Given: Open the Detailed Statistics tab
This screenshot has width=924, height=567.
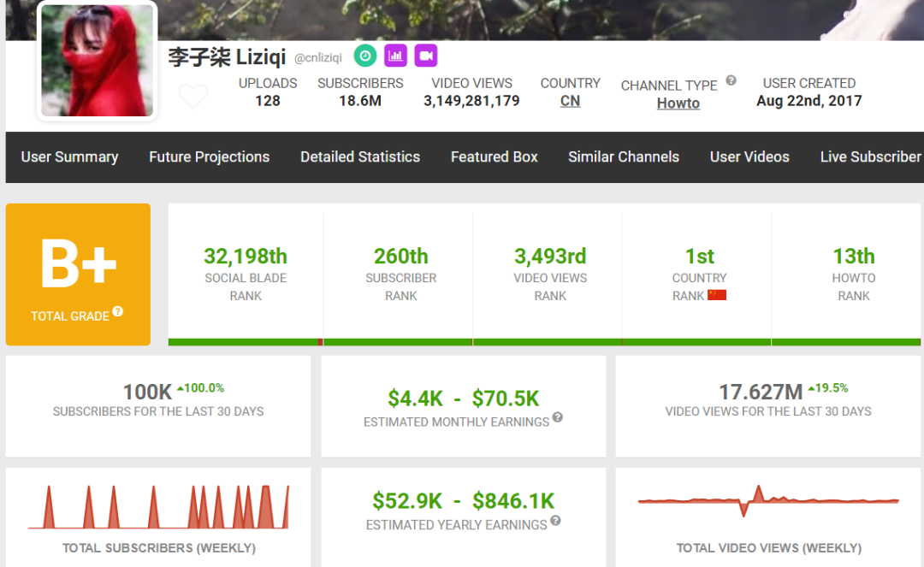Looking at the screenshot, I should [360, 157].
